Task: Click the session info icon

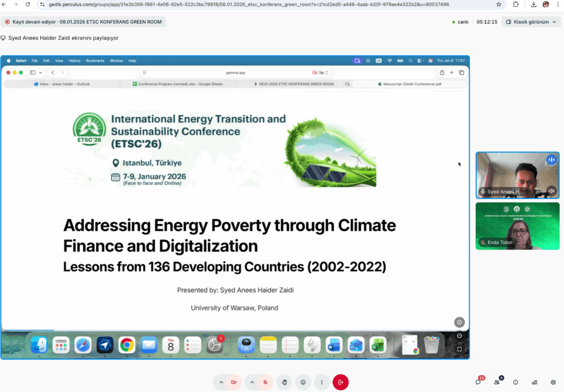Action: [x=516, y=382]
